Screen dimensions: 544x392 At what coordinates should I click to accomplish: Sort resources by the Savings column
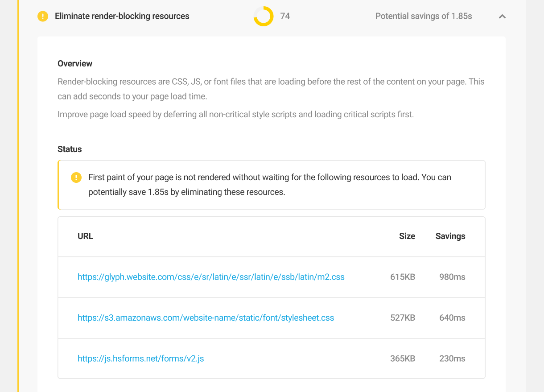pos(450,236)
